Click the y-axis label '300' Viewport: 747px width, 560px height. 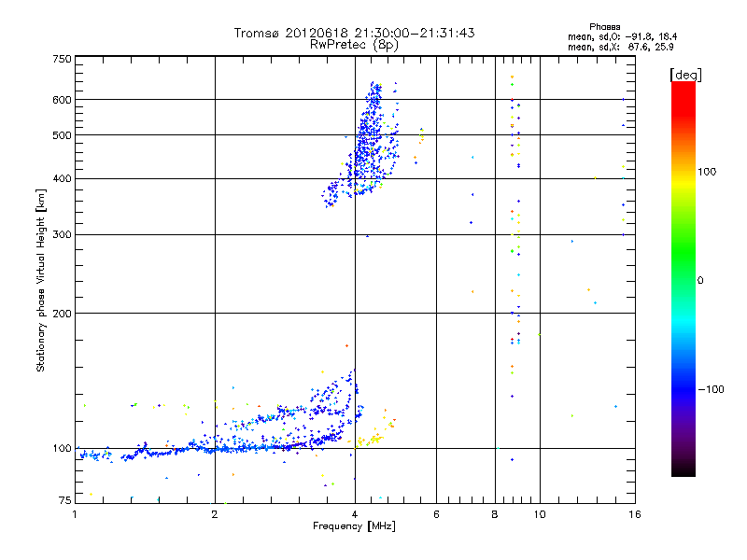(63, 234)
